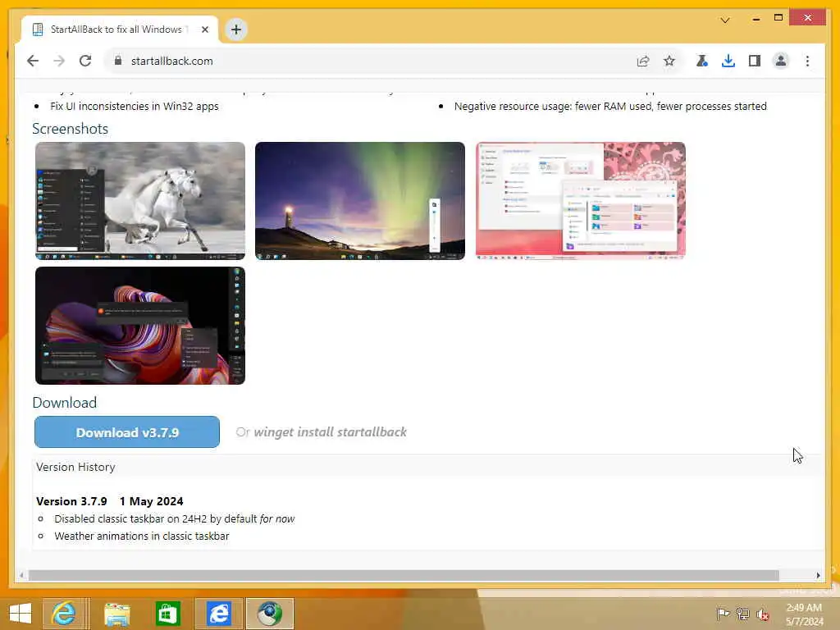The image size is (840, 630).
Task: Close the StartAllBack tab
Action: pyautogui.click(x=204, y=30)
